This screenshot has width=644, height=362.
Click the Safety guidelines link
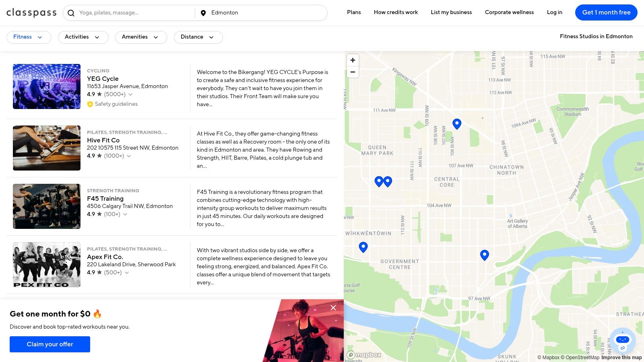(116, 104)
